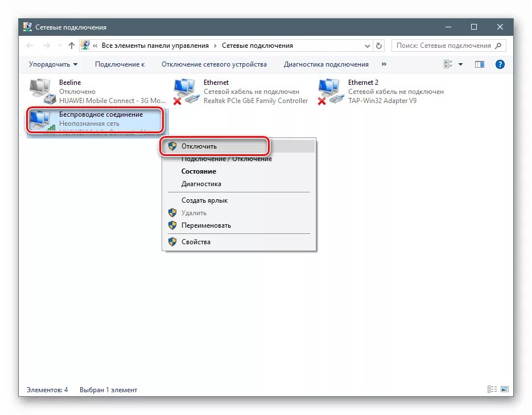This screenshot has height=415, width=532.
Task: Click shield icon next to 'Переименовать'
Action: coord(172,225)
